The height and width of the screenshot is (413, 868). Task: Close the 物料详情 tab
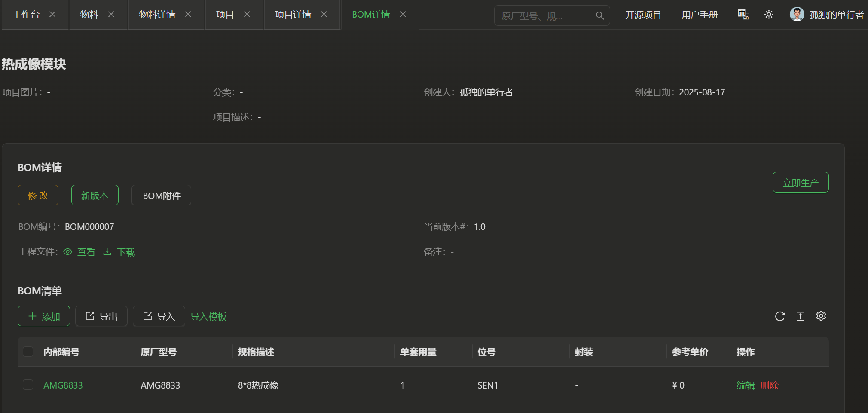coord(188,15)
